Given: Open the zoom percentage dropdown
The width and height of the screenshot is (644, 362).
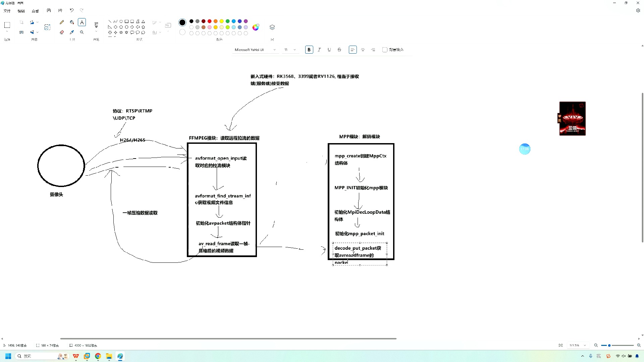Looking at the screenshot, I should (578, 345).
